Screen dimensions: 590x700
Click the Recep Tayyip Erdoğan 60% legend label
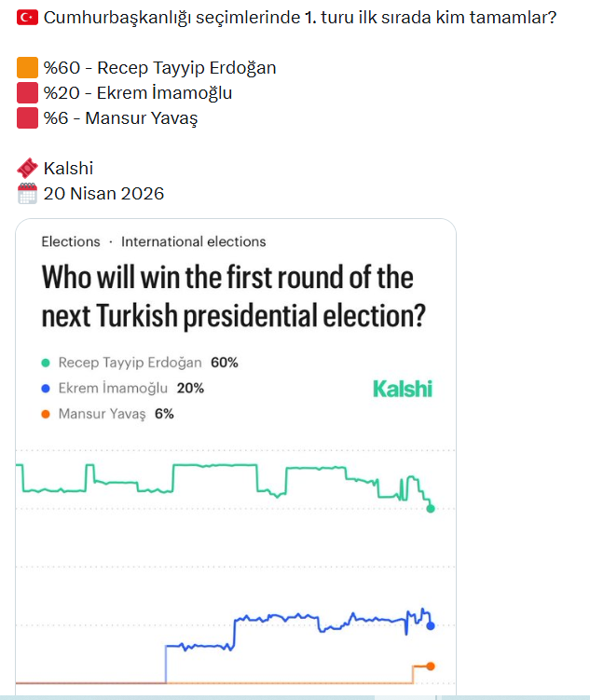pyautogui.click(x=148, y=363)
